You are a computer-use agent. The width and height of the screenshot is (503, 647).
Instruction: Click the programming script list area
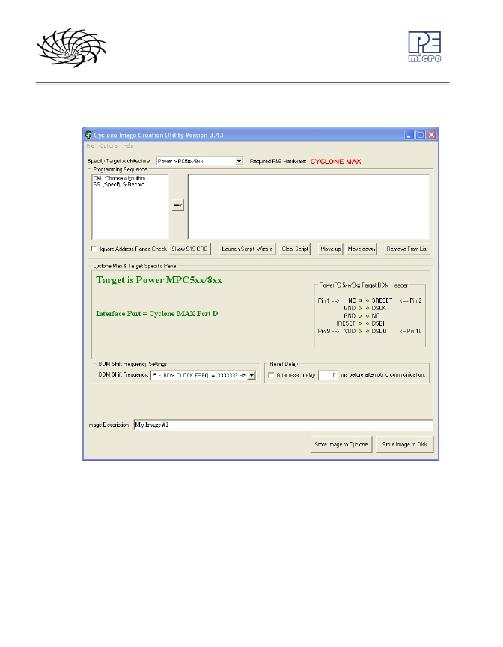[x=309, y=206]
